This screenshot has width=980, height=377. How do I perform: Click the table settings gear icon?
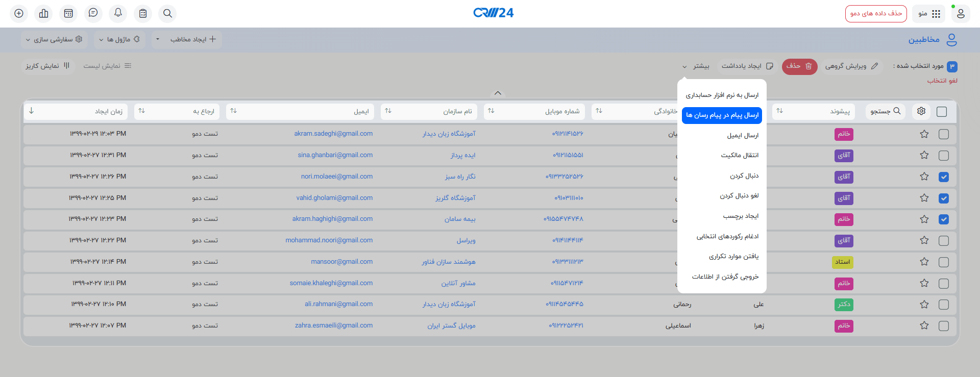point(921,111)
